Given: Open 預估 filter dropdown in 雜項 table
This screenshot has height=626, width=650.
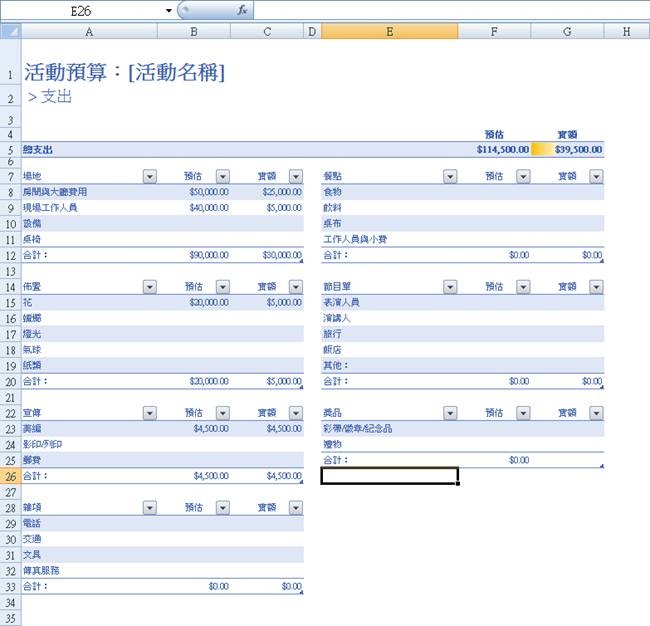Looking at the screenshot, I should [x=223, y=508].
